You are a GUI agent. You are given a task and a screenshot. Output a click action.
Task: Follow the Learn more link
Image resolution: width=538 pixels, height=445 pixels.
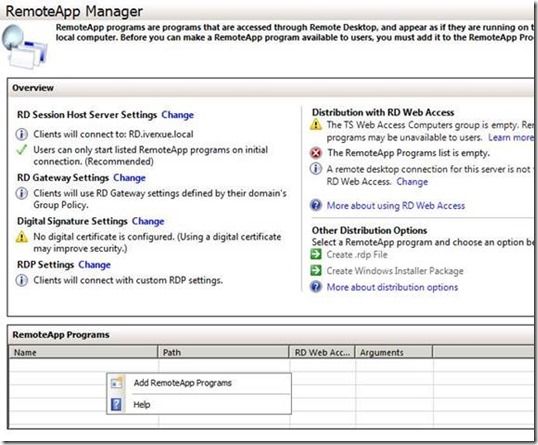point(511,138)
